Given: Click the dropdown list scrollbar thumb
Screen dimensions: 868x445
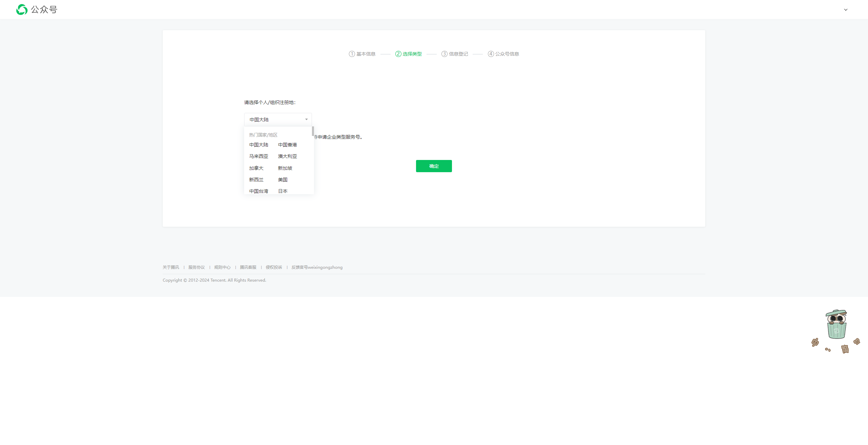Looking at the screenshot, I should (313, 131).
